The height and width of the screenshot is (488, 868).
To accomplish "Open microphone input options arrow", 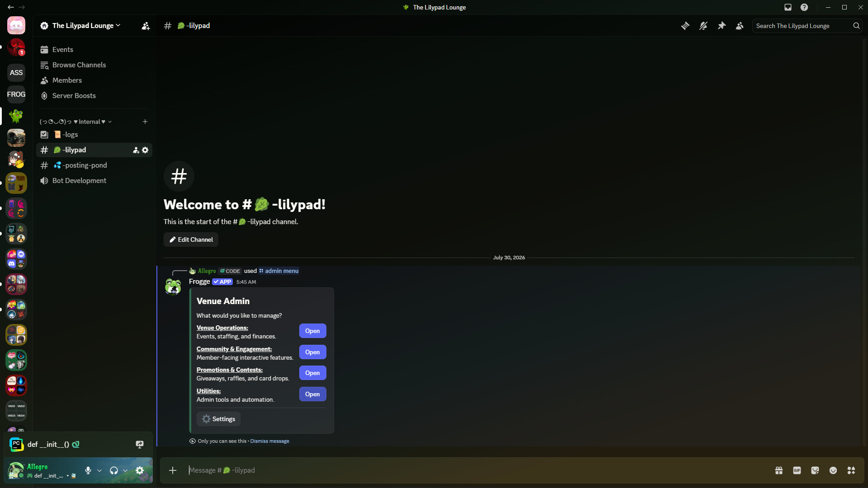I will (99, 470).
